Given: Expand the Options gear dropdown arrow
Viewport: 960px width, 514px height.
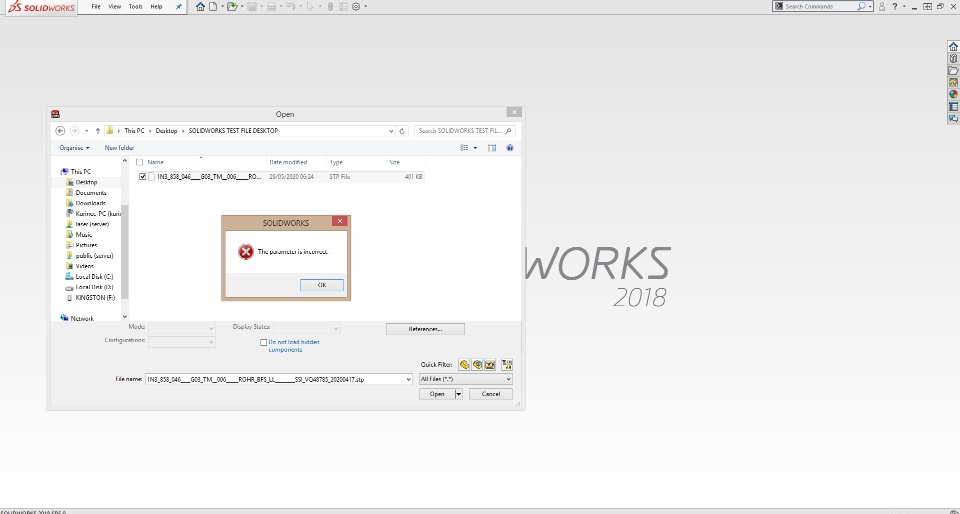Looking at the screenshot, I should pos(366,6).
